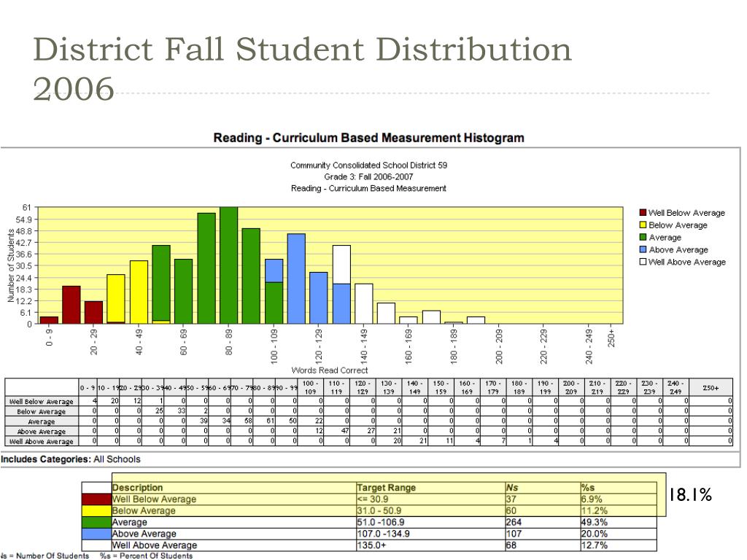Click the tallest green bar at 80 - 89
Screen dimensions: 747x560
pyautogui.click(x=228, y=265)
